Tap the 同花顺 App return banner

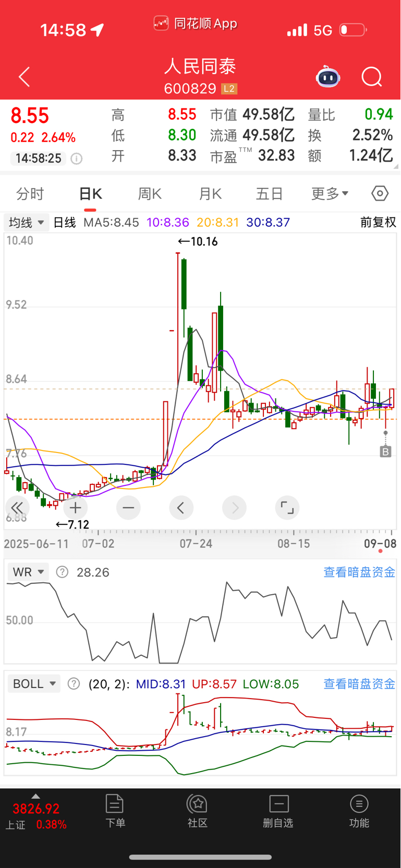tap(196, 23)
